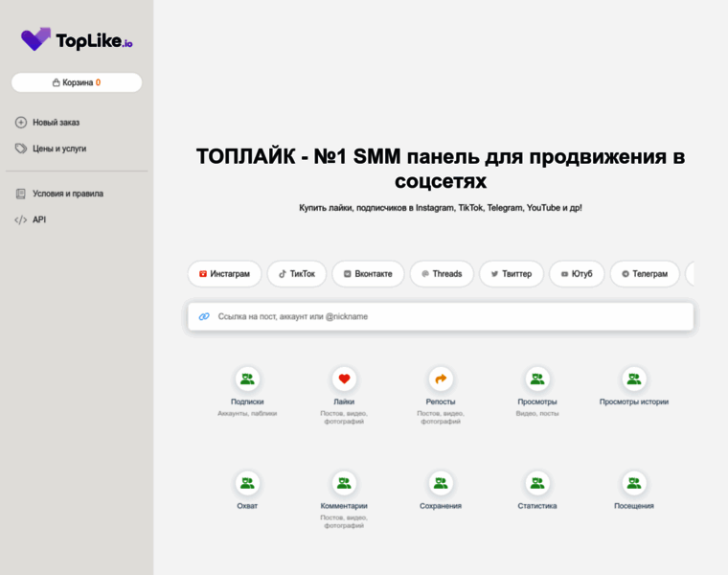The image size is (728, 575).
Task: Click the book icon beside Условия и правила
Action: (21, 194)
